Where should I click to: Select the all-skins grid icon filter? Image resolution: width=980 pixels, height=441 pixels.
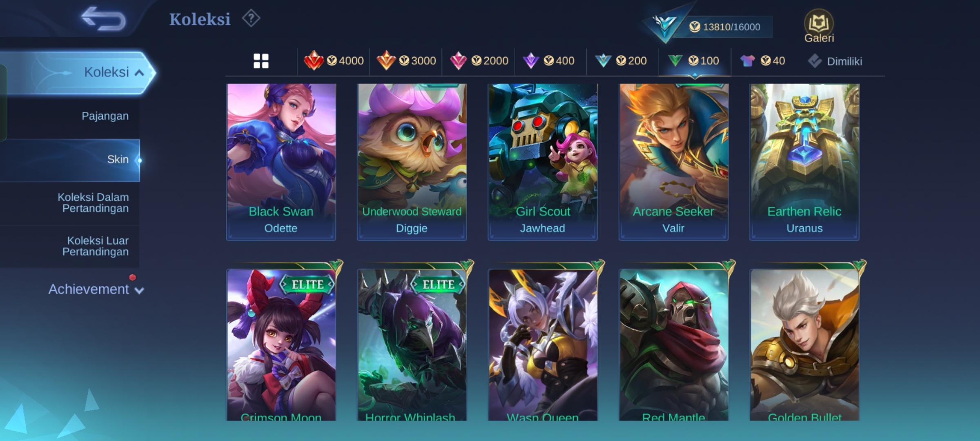[261, 61]
